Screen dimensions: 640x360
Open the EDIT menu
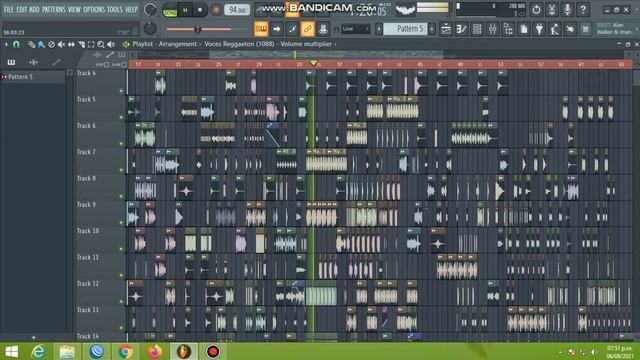point(21,9)
